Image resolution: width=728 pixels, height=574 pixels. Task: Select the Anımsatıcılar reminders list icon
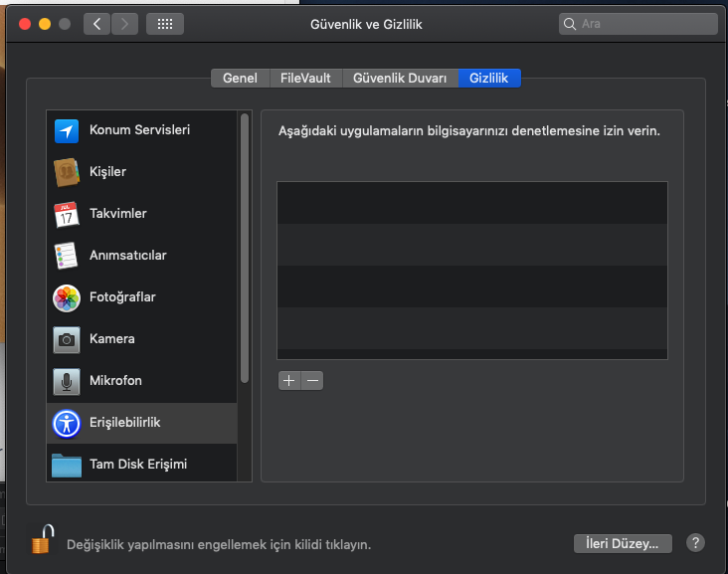click(67, 256)
